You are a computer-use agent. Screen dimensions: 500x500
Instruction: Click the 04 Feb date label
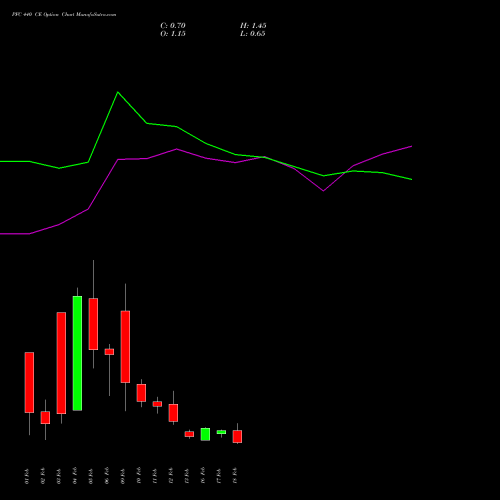pyautogui.click(x=75, y=476)
